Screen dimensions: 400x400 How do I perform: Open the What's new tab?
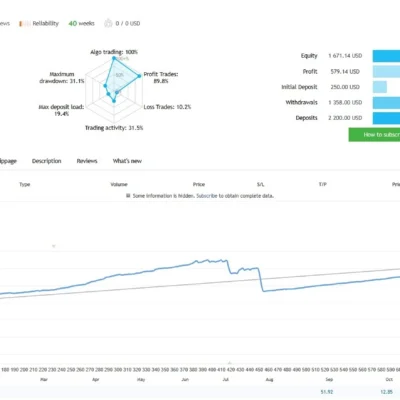pyautogui.click(x=127, y=161)
